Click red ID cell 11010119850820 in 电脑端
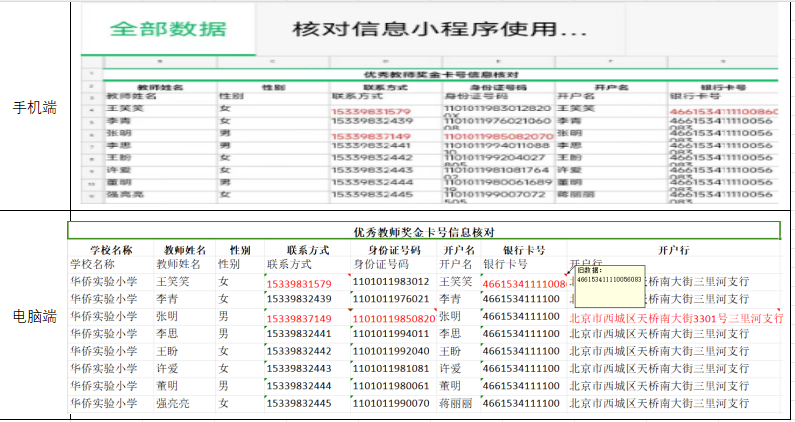Screen dimensions: 795x422 click(x=394, y=319)
